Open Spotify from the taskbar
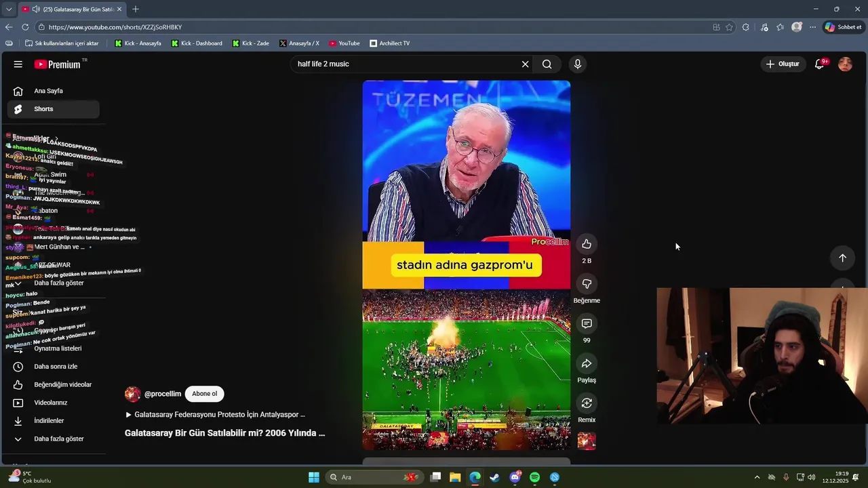868x488 pixels. (x=534, y=477)
